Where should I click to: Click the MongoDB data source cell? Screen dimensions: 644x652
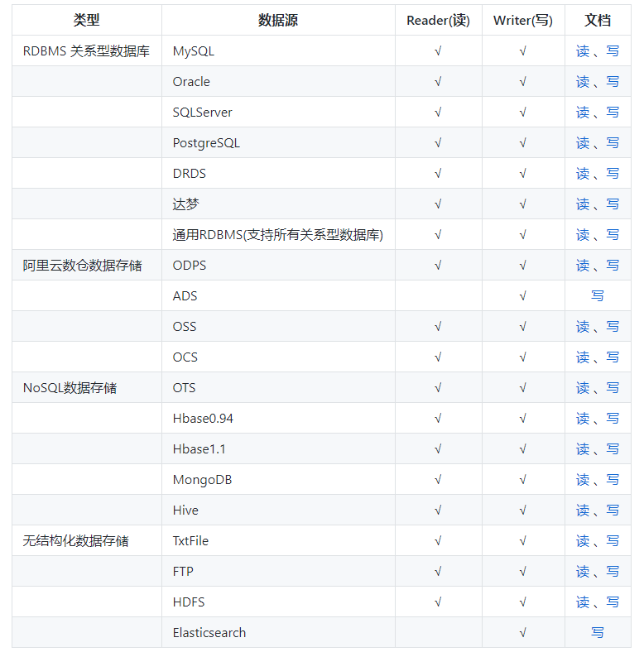click(x=278, y=480)
